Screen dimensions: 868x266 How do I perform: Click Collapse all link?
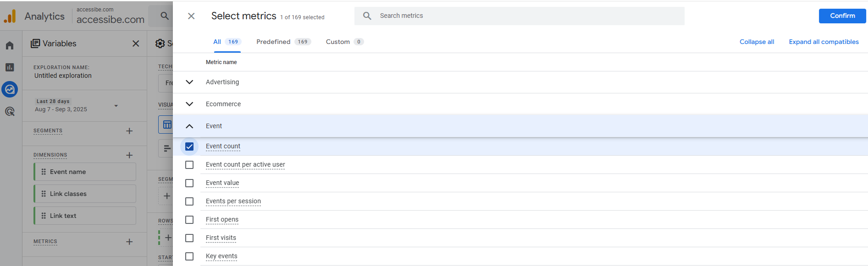click(x=757, y=42)
